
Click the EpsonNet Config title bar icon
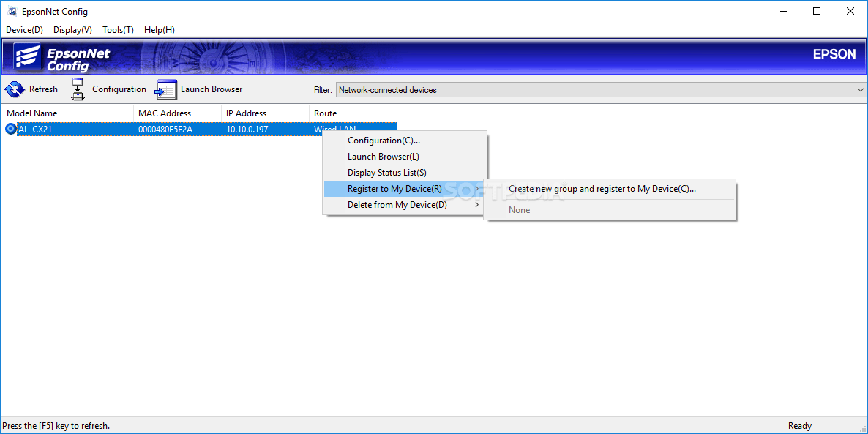(12, 12)
